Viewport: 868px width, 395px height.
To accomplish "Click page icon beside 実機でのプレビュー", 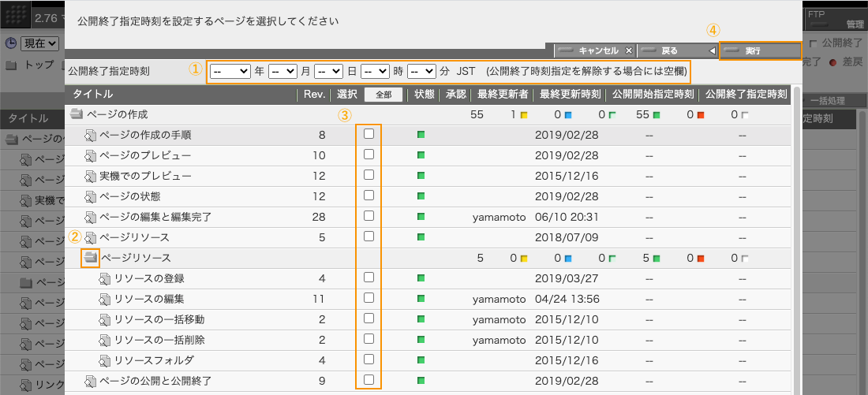I will [x=91, y=176].
